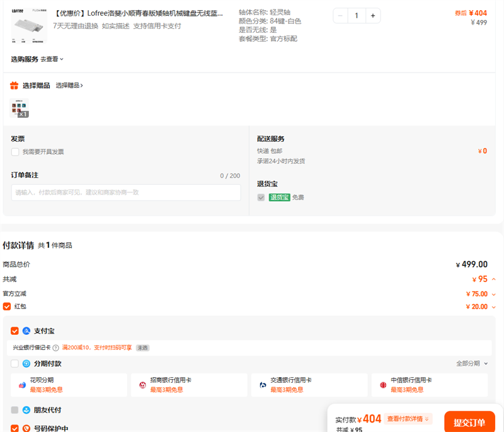
Task: Click the 中信银行信用卡 bank logo
Action: (383, 385)
